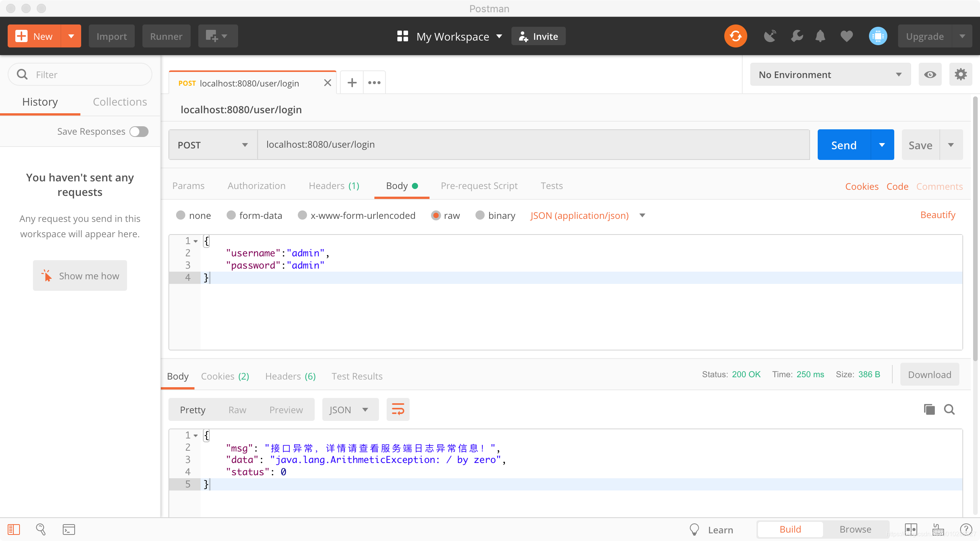The image size is (980, 541).
Task: Open response format JSON dropdown
Action: tap(350, 409)
